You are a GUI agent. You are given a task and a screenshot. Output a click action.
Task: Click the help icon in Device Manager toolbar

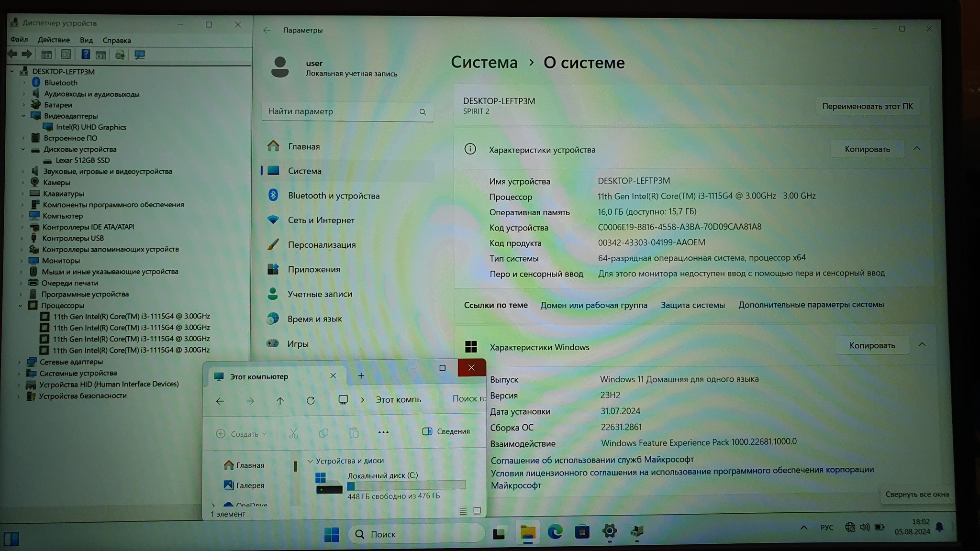(x=86, y=55)
